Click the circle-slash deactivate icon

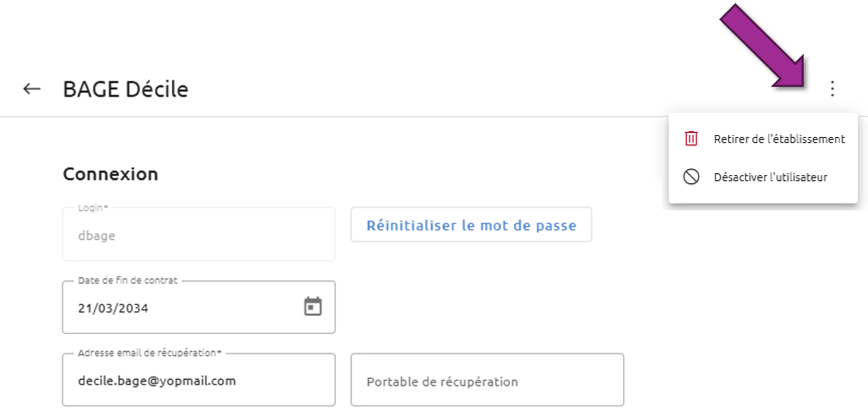coord(691,177)
